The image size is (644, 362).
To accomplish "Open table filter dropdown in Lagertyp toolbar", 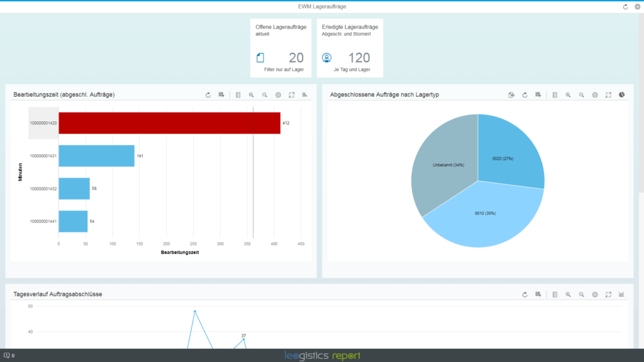I will (x=538, y=95).
